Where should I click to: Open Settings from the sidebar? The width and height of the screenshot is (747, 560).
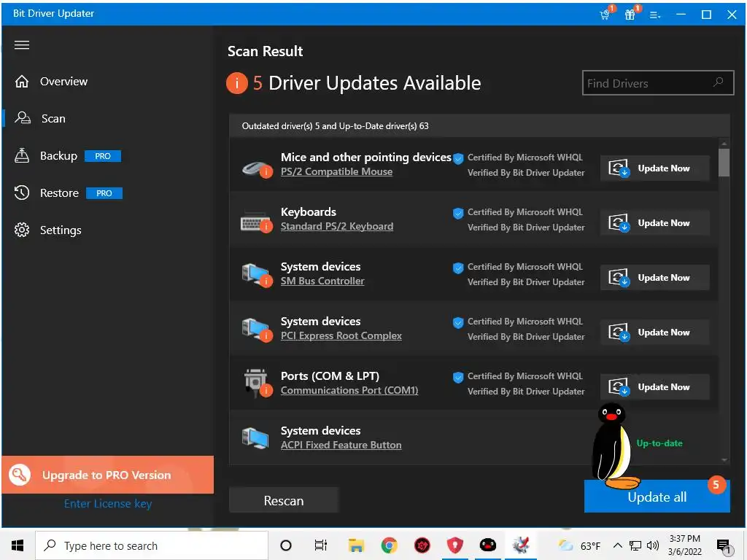[61, 230]
